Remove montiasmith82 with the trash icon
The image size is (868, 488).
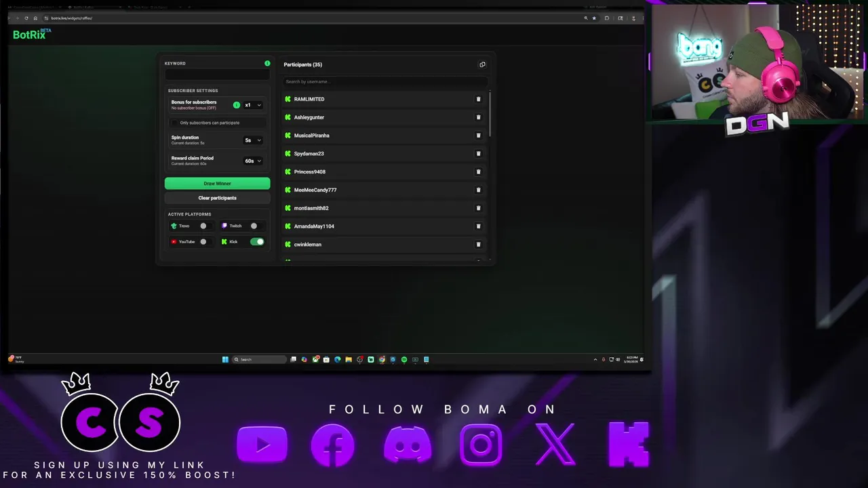tap(478, 208)
